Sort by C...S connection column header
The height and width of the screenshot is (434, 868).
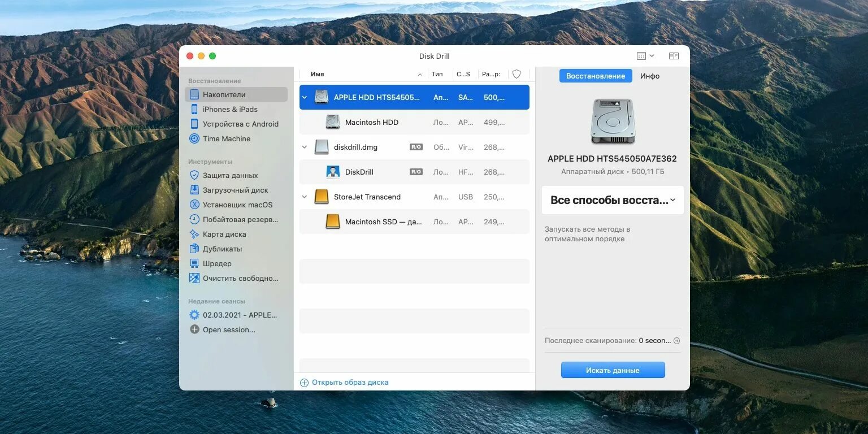pyautogui.click(x=465, y=74)
